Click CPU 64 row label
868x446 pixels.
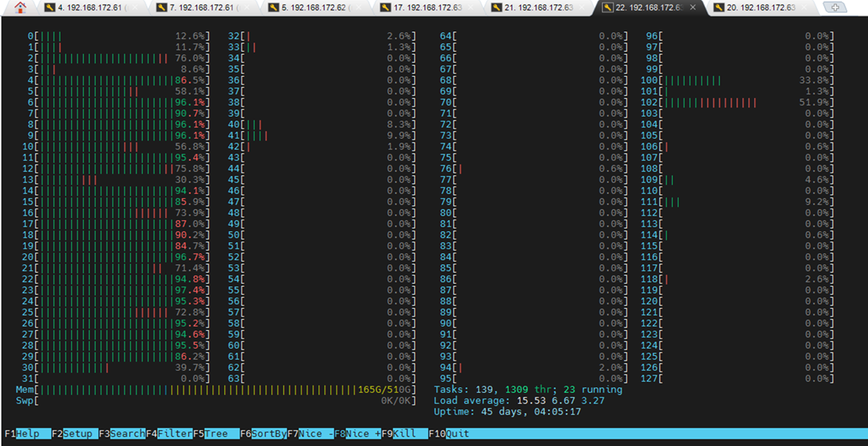pos(445,36)
